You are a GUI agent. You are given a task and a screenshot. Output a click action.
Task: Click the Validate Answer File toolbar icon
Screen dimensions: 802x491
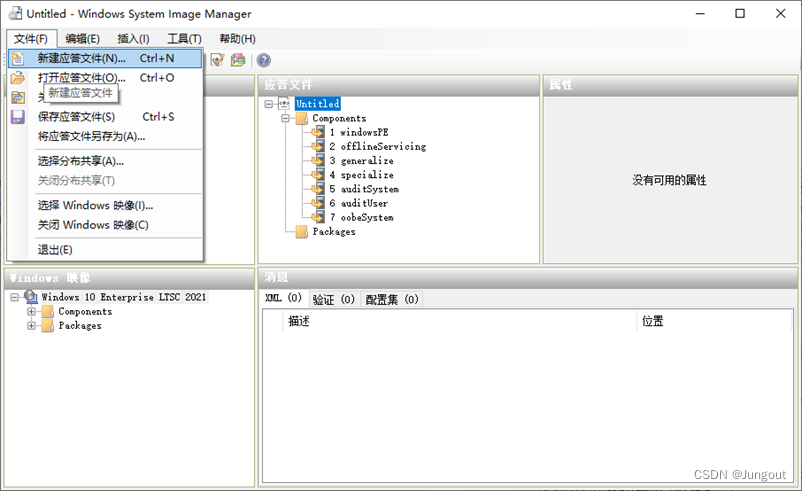(x=217, y=60)
